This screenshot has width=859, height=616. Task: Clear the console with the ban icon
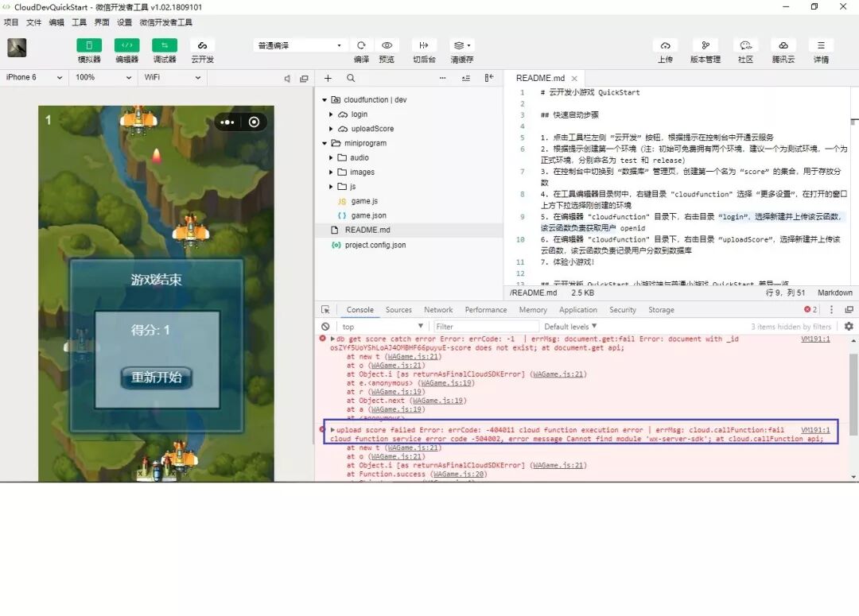coord(325,327)
